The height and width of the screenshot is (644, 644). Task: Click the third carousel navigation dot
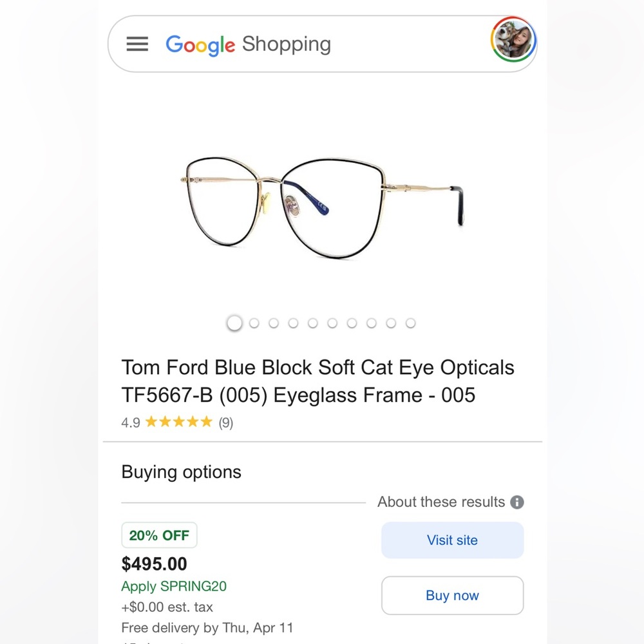click(x=274, y=323)
